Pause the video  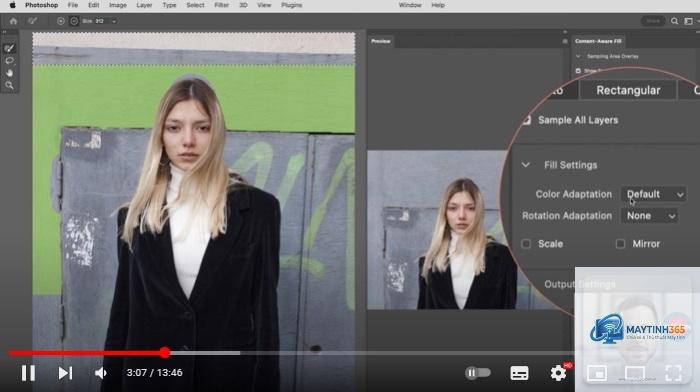click(x=28, y=373)
